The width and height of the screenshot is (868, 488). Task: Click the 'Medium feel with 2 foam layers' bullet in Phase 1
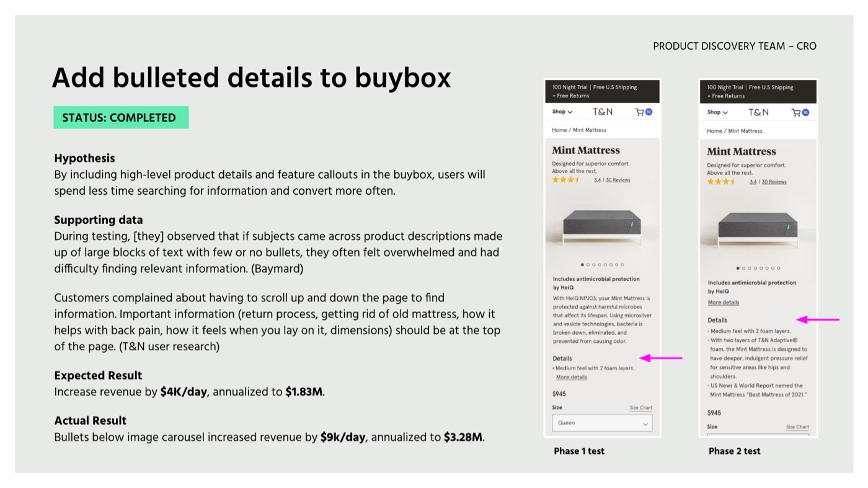(593, 368)
